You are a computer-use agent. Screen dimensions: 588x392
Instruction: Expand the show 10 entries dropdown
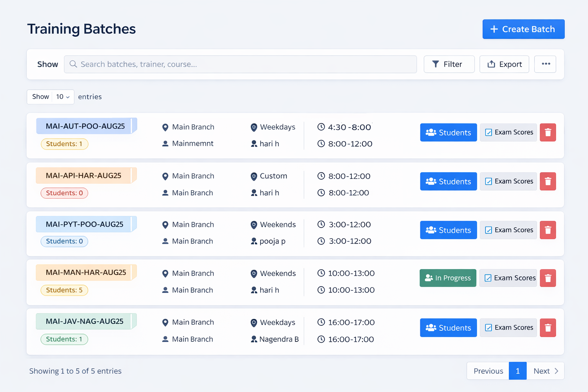[x=63, y=97]
